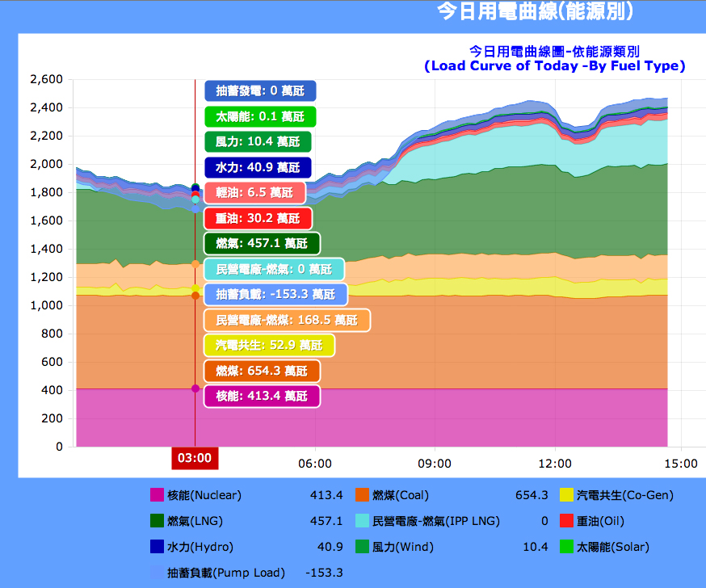Screen dimensions: 706x588
Task: Click the 09:00 time axis label
Action: tap(435, 464)
